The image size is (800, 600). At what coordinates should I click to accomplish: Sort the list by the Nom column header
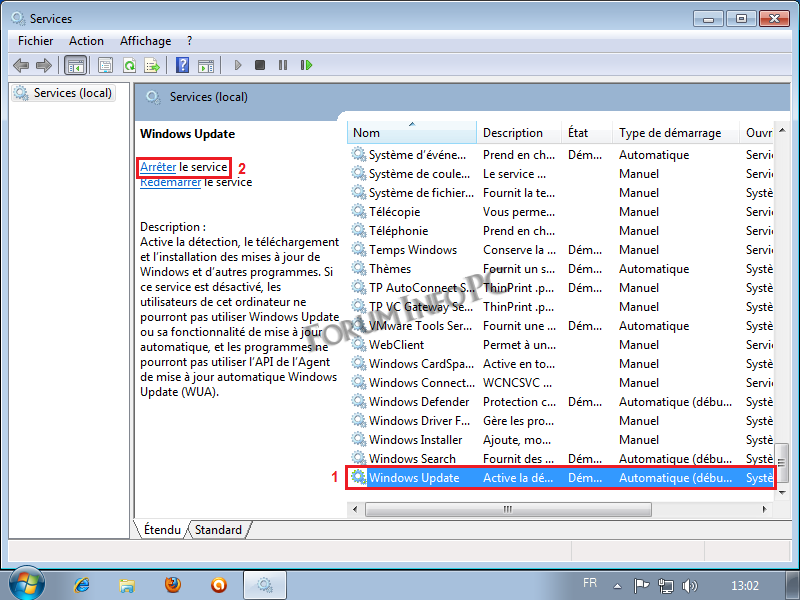pyautogui.click(x=412, y=133)
